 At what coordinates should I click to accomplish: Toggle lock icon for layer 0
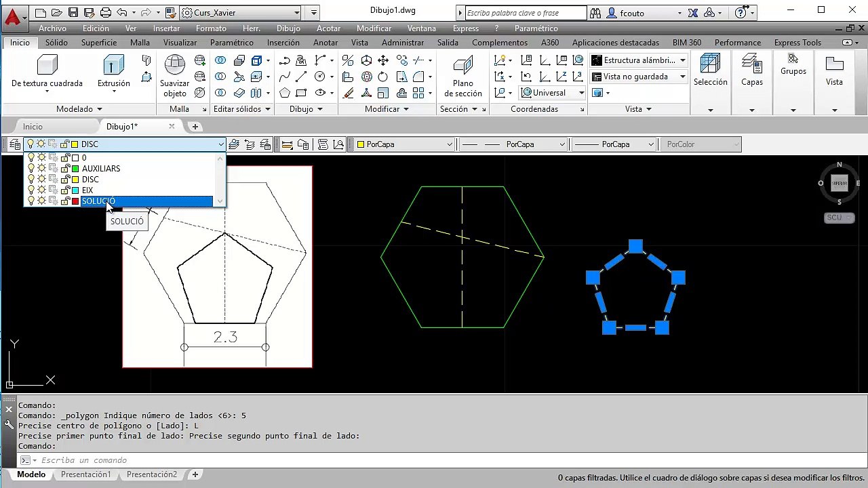coord(65,158)
